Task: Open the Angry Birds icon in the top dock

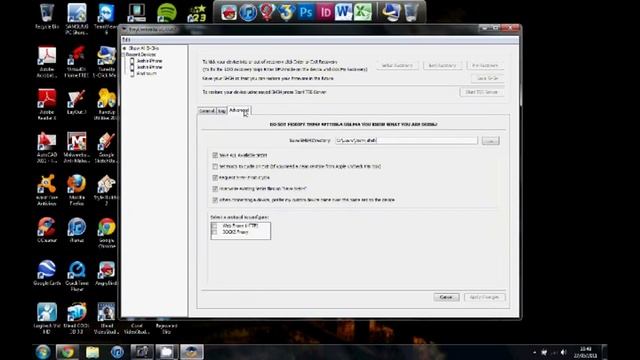Action: [x=229, y=13]
